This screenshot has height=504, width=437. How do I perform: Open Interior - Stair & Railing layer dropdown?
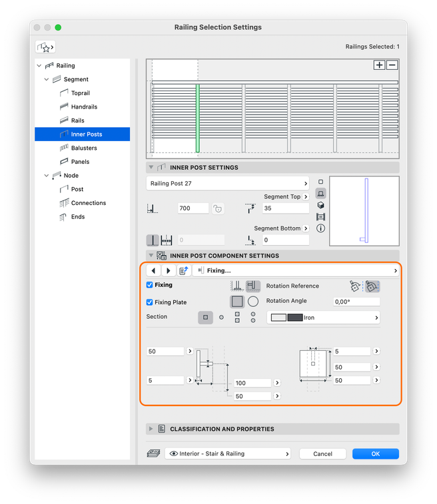pyautogui.click(x=228, y=454)
